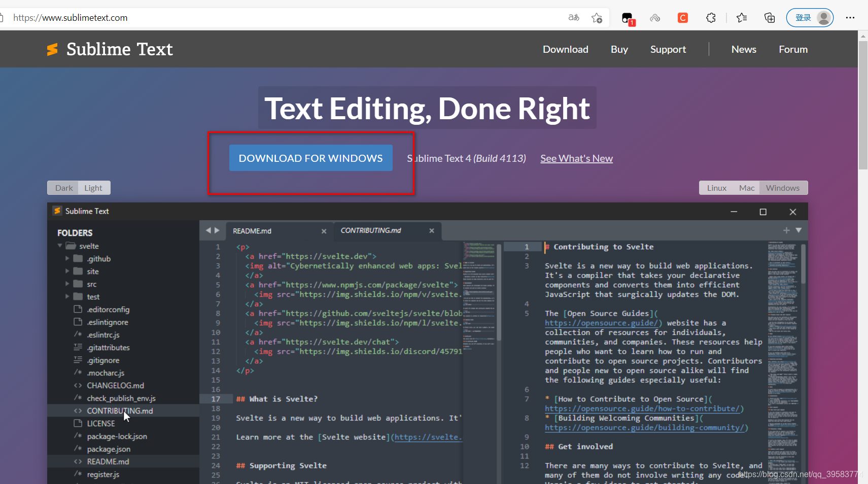Click the .gitattributes list file icon

78,347
